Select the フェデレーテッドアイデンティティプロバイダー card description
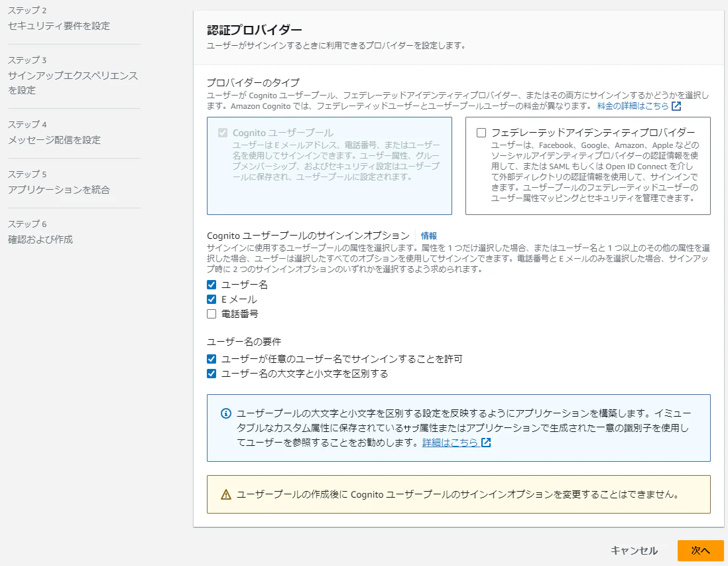Viewport: 728px width, 566px height. pos(595,171)
